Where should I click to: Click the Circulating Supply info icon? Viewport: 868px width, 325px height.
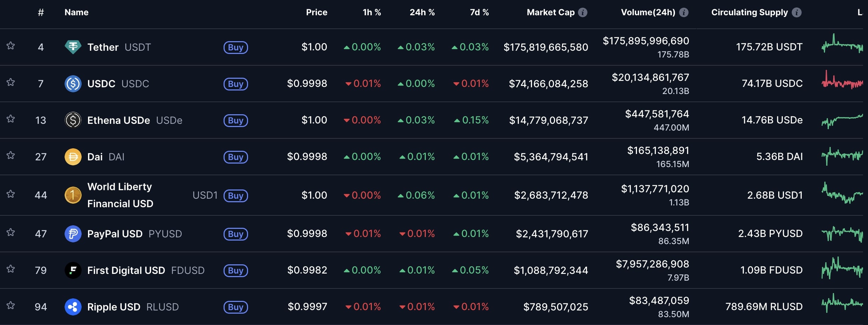click(797, 12)
